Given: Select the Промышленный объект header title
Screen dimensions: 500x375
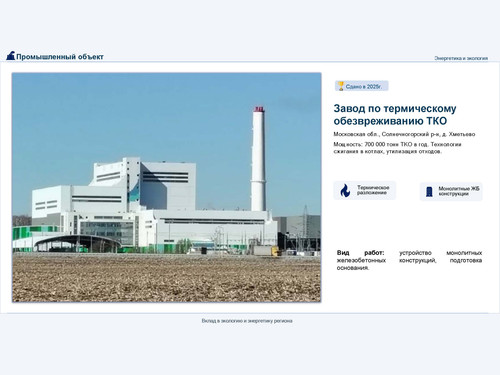Looking at the screenshot, I should [x=60, y=57].
